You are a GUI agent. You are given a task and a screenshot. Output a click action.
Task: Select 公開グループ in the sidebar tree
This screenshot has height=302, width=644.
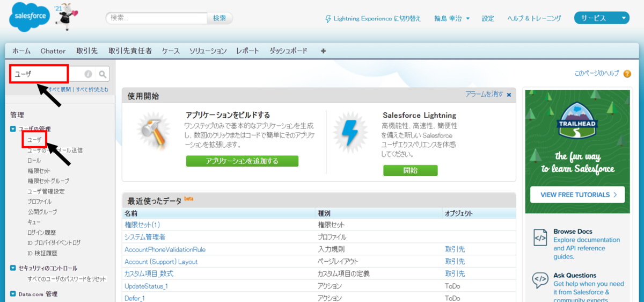tap(42, 212)
